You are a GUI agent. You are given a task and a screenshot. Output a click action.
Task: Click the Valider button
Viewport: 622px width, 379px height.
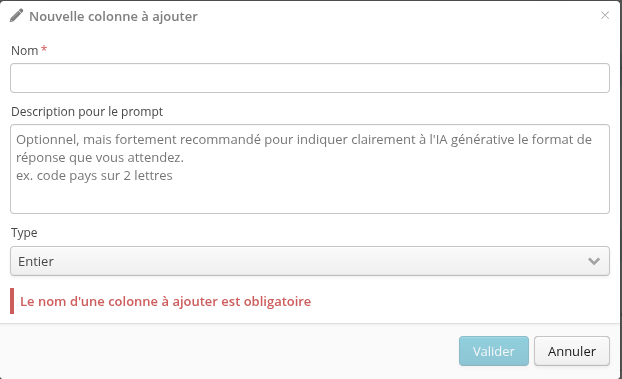point(494,351)
